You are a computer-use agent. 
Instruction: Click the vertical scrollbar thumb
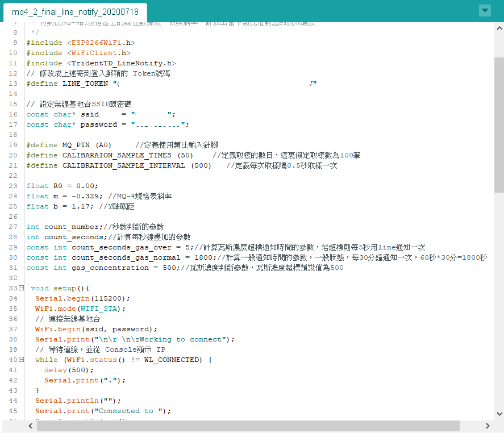tap(499, 124)
